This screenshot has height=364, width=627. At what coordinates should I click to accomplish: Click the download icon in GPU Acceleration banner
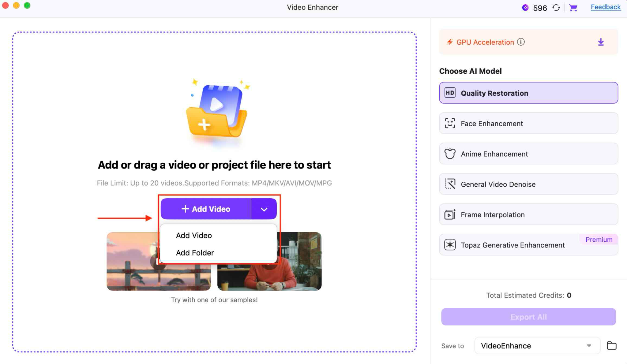click(x=601, y=42)
